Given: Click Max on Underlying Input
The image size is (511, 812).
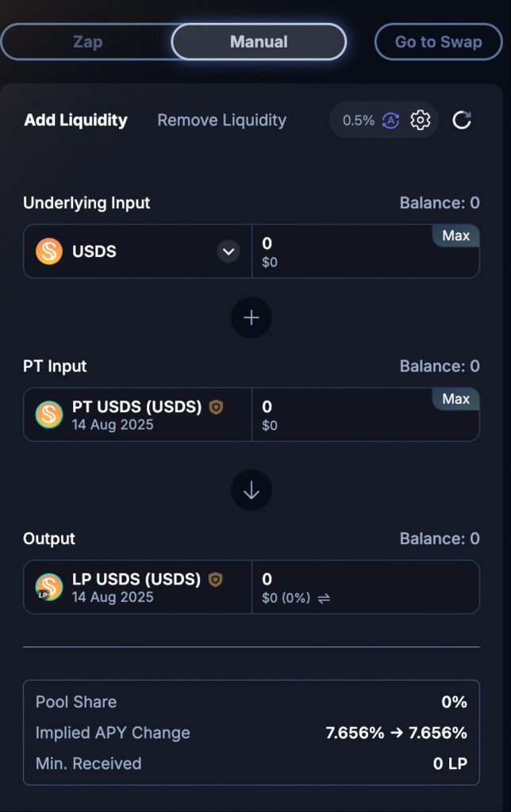Looking at the screenshot, I should pyautogui.click(x=456, y=236).
